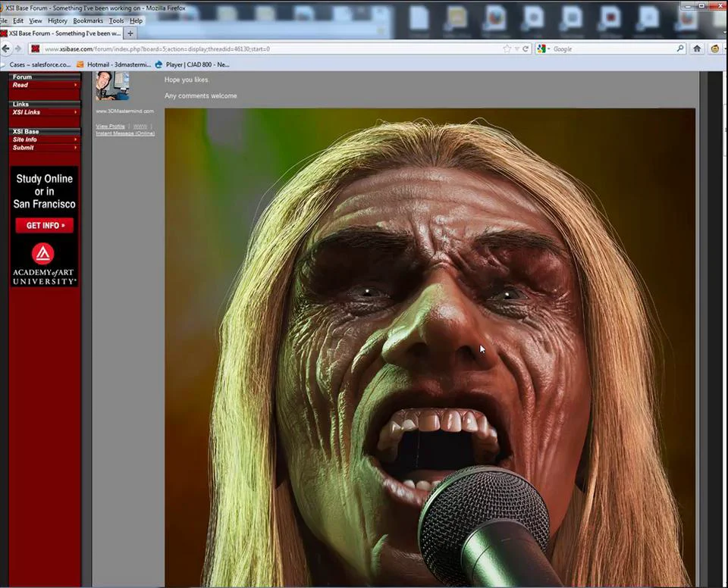
Task: Open the Bookmarks menu
Action: coord(88,21)
